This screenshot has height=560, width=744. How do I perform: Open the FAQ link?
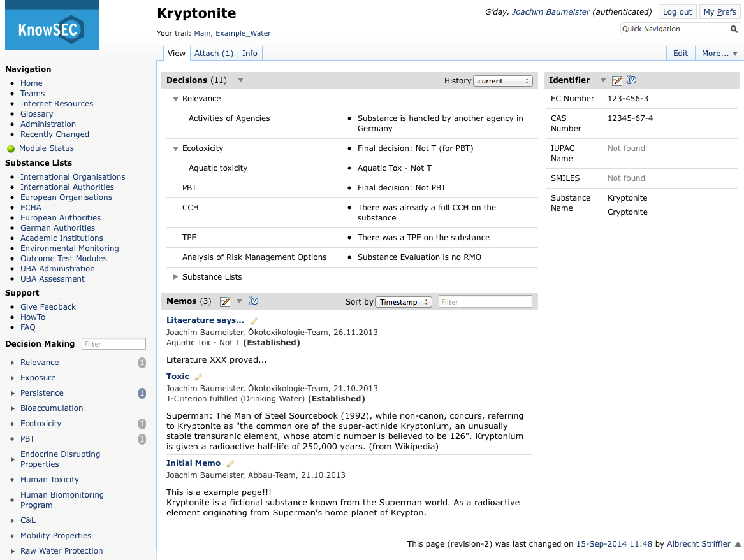(x=28, y=327)
